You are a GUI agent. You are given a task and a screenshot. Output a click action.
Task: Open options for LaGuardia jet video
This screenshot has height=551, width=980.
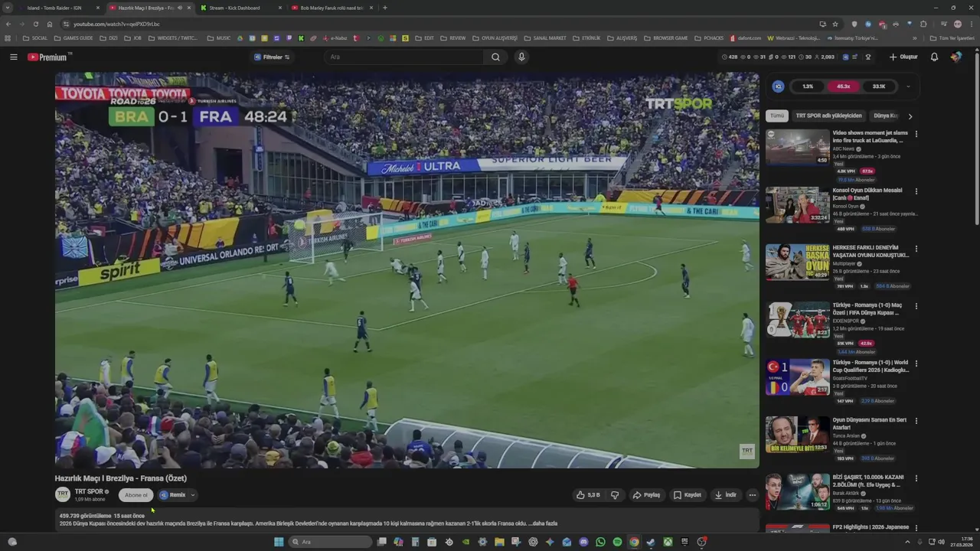(916, 134)
